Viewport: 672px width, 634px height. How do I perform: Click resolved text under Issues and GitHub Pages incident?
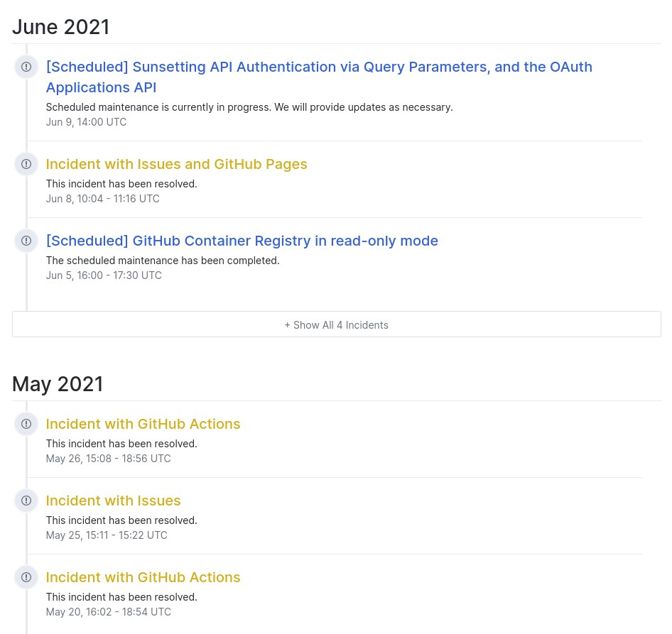(121, 184)
